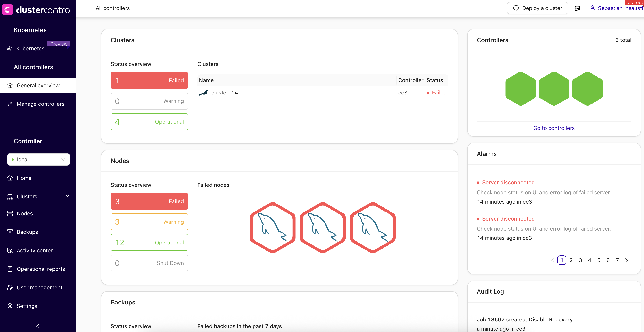Click the Manage controllers sliders icon

[x=10, y=104]
